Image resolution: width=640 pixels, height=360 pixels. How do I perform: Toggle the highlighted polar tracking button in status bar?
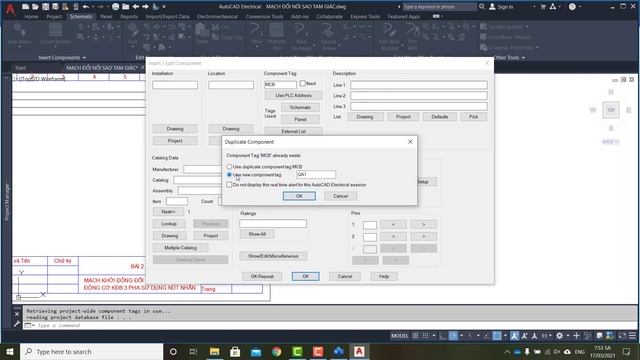(453, 336)
